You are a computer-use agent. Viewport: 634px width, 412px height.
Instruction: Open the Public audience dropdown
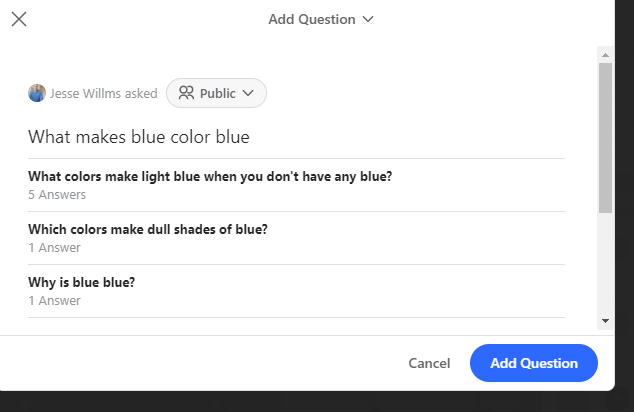(216, 93)
